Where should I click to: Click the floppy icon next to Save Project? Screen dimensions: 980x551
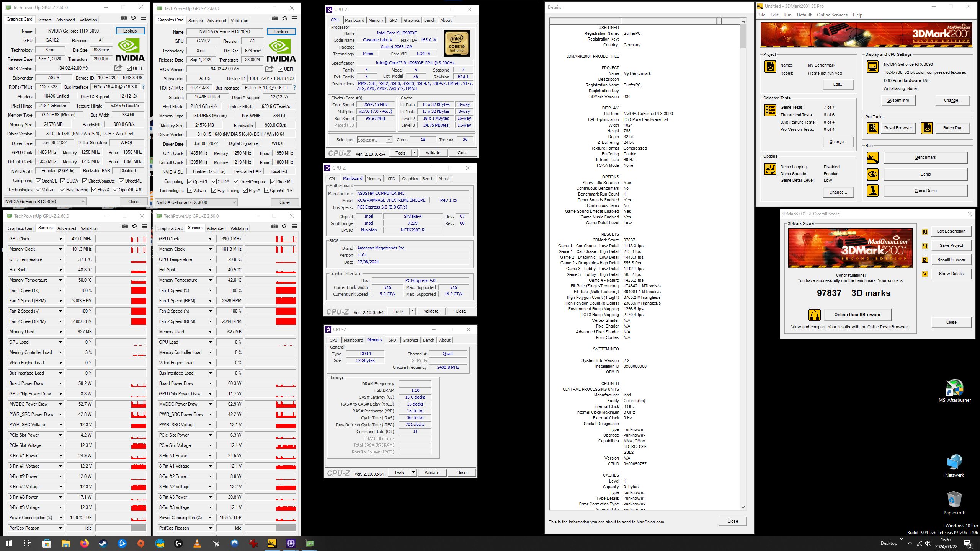point(925,246)
